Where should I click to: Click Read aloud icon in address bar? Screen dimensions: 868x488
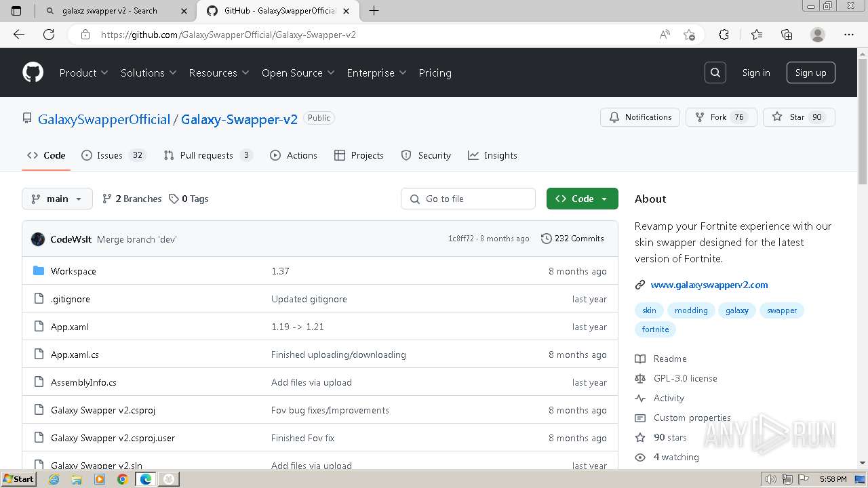click(665, 35)
